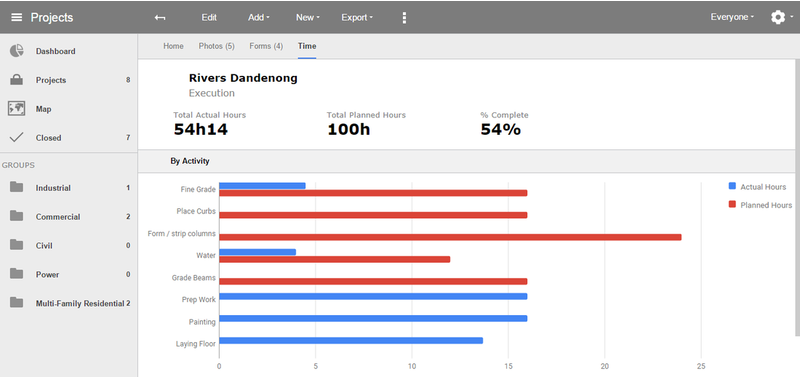
Task: Open Dashboard from the sidebar
Action: pyautogui.click(x=55, y=51)
